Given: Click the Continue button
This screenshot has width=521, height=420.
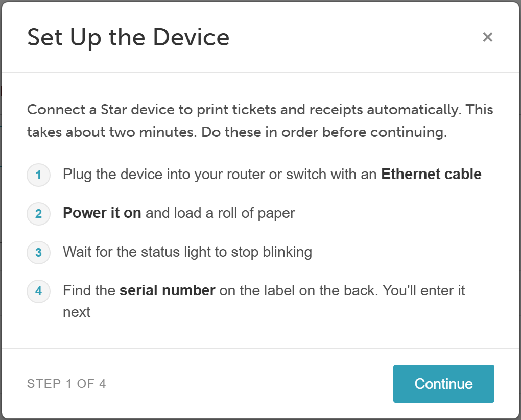Looking at the screenshot, I should coord(443,383).
